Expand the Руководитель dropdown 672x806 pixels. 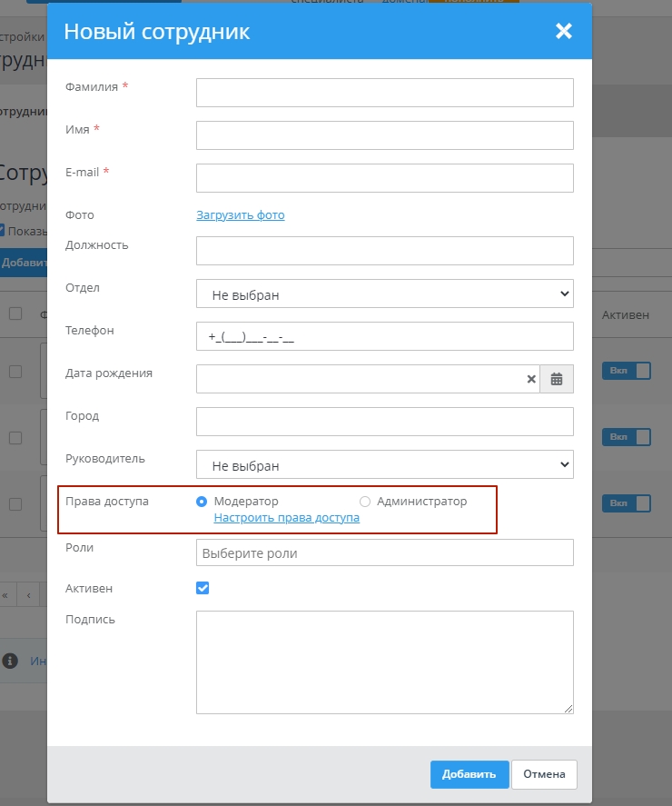point(384,464)
